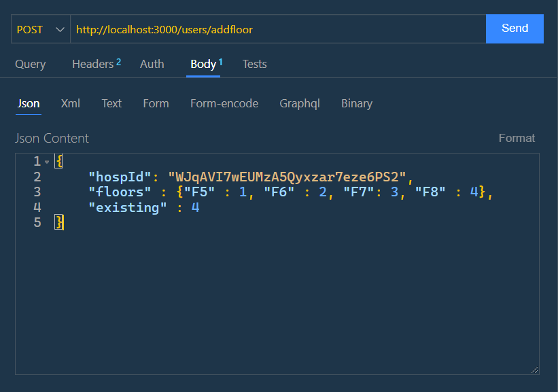Open the HTTP method dropdown showing POST
This screenshot has width=558, height=392.
(39, 29)
